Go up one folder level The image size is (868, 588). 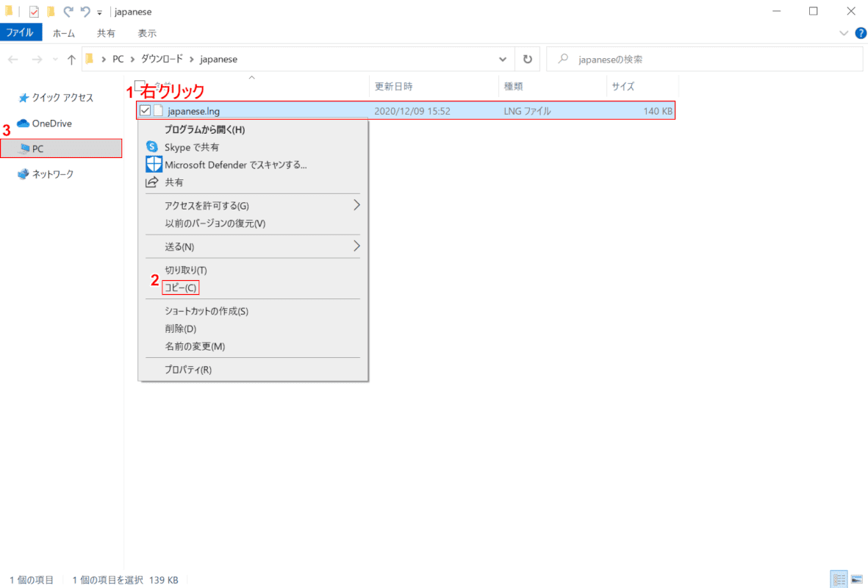pyautogui.click(x=71, y=60)
